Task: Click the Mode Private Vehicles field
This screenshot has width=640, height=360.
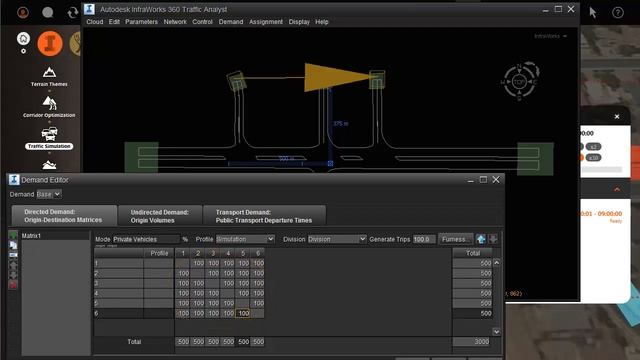Action: tap(146, 239)
